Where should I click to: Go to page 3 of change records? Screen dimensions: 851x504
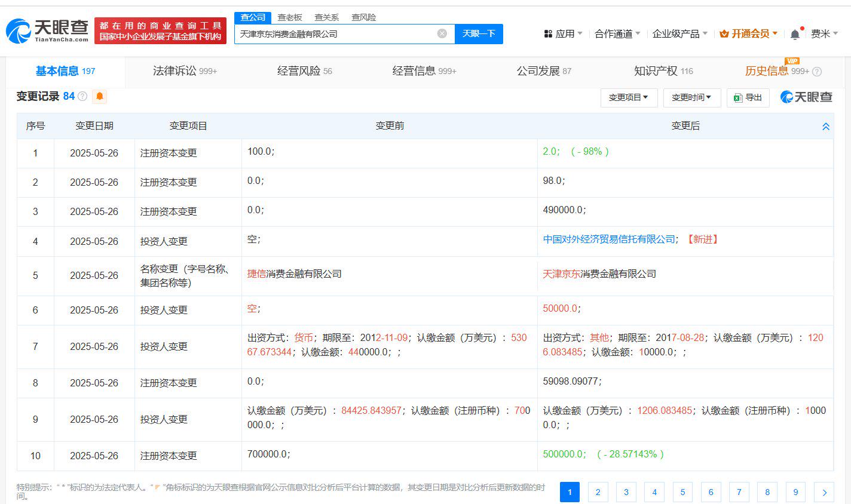click(626, 492)
